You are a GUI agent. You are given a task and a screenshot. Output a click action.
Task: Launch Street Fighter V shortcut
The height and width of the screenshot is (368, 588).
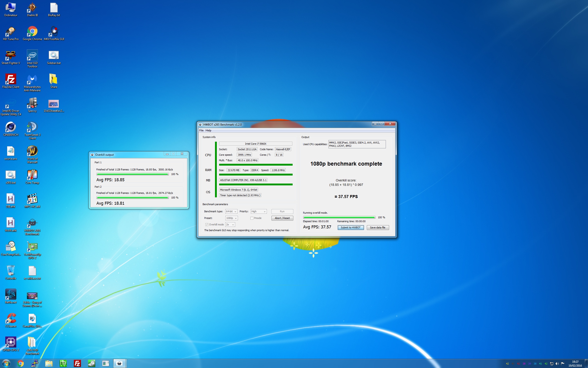click(11, 57)
